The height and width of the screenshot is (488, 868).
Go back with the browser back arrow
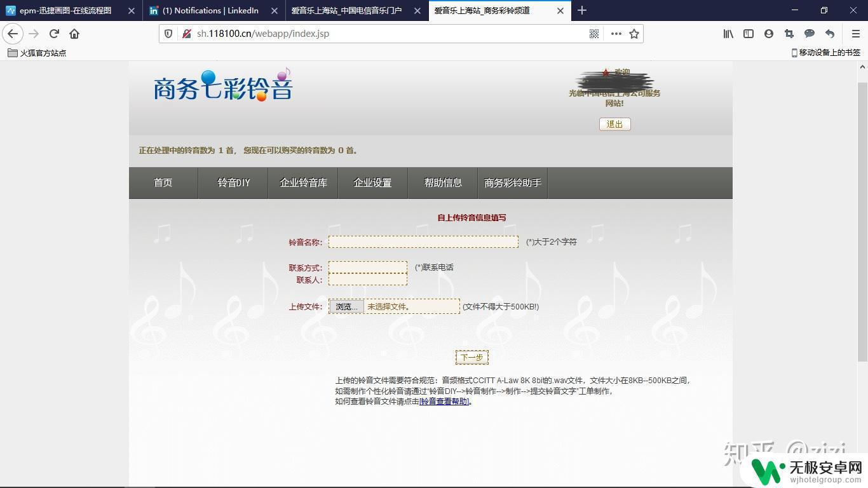pyautogui.click(x=13, y=34)
